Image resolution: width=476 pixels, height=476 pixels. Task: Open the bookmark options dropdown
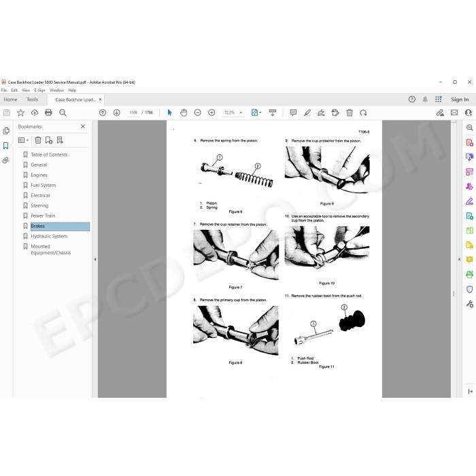(x=23, y=140)
